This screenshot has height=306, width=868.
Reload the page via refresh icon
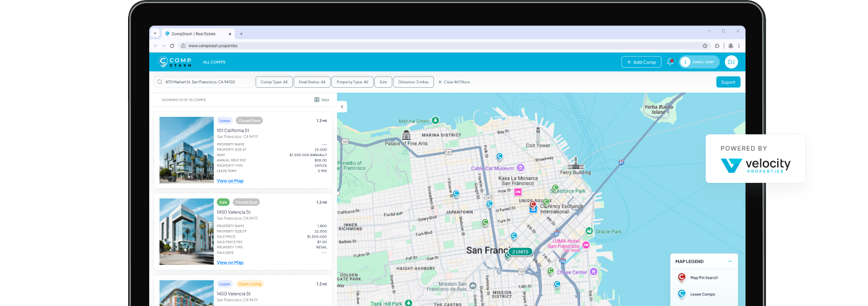[x=172, y=45]
